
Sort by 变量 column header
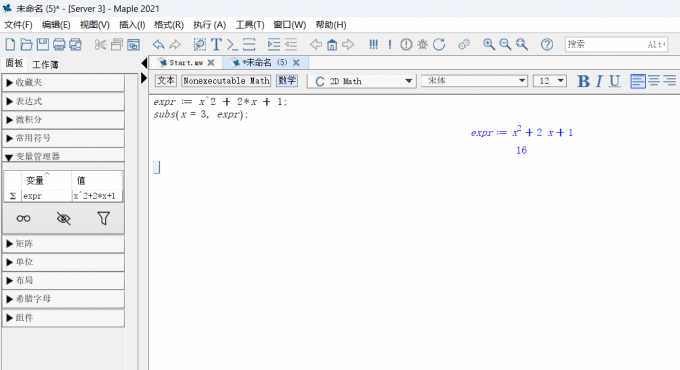coord(46,180)
